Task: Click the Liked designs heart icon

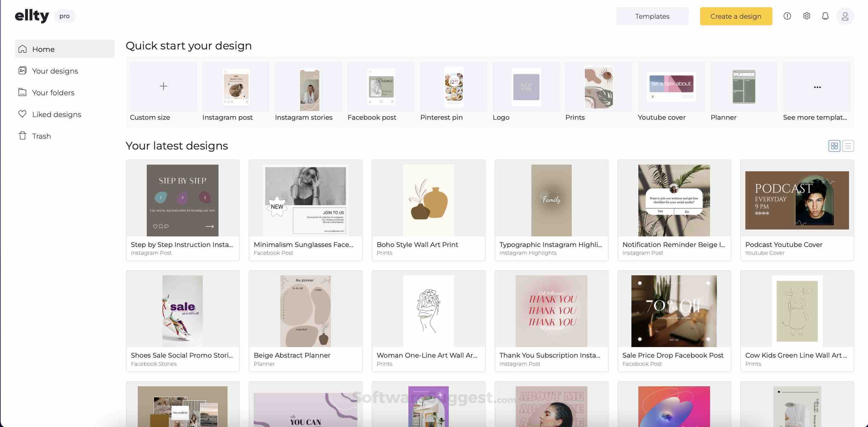Action: point(23,114)
